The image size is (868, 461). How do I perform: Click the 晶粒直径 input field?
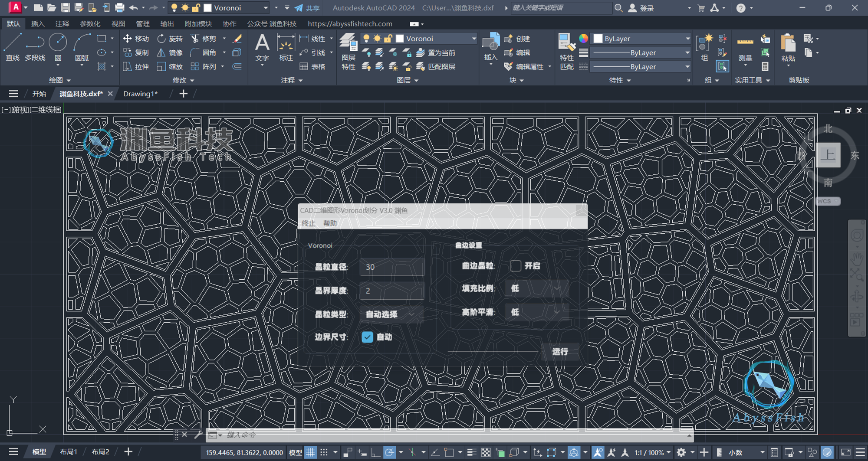click(391, 267)
